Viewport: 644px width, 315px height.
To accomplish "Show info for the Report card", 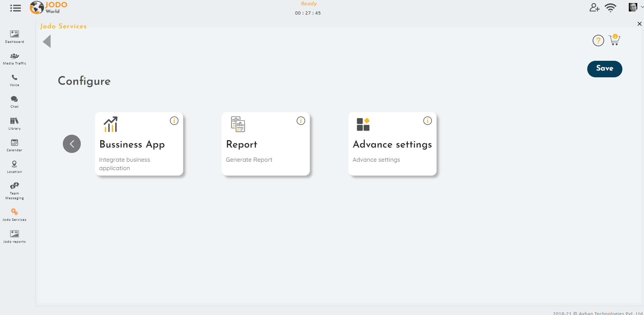I will (x=301, y=121).
